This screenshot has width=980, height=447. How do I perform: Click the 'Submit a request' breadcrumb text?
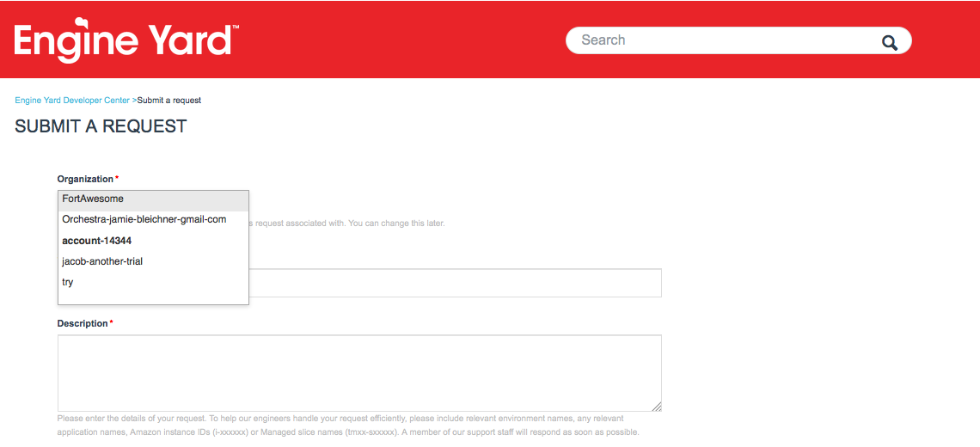pyautogui.click(x=169, y=101)
